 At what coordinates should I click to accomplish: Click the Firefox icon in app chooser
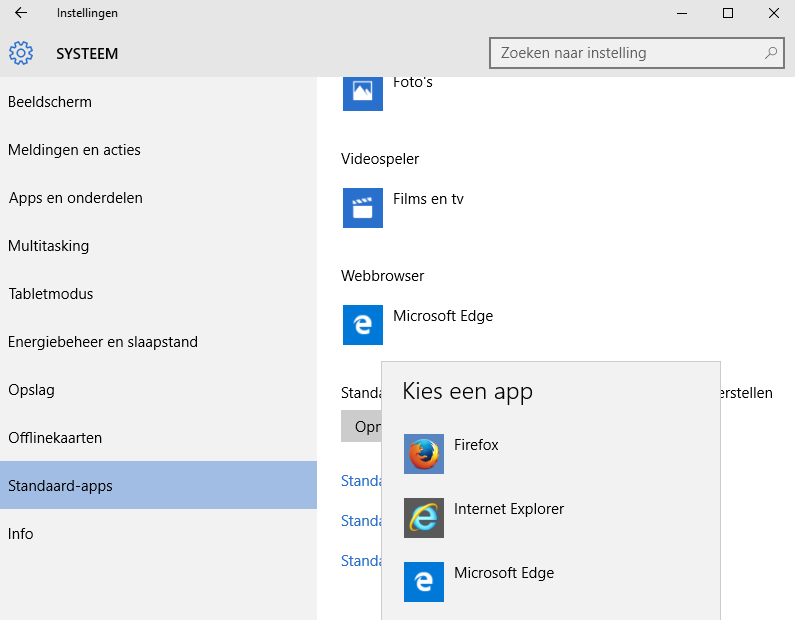tap(424, 454)
